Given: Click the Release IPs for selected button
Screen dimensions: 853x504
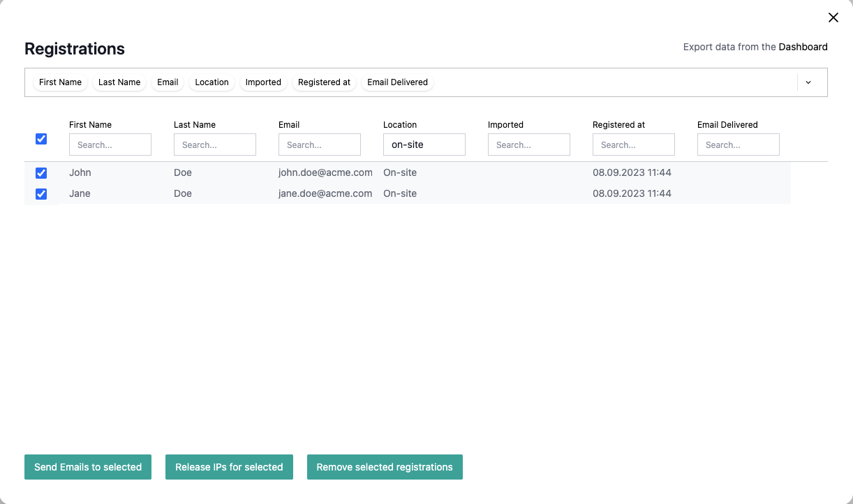Looking at the screenshot, I should [x=229, y=466].
